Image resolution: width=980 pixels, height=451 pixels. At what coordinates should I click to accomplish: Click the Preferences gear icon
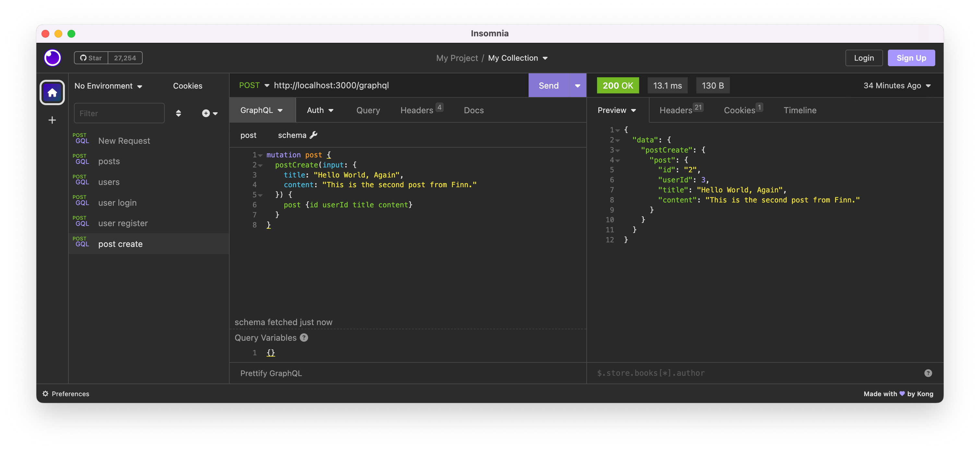[x=45, y=394]
